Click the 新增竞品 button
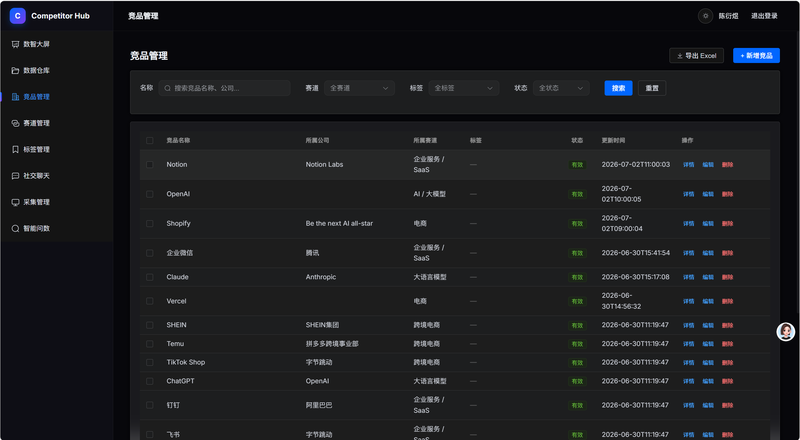The width and height of the screenshot is (800, 440). pos(756,56)
